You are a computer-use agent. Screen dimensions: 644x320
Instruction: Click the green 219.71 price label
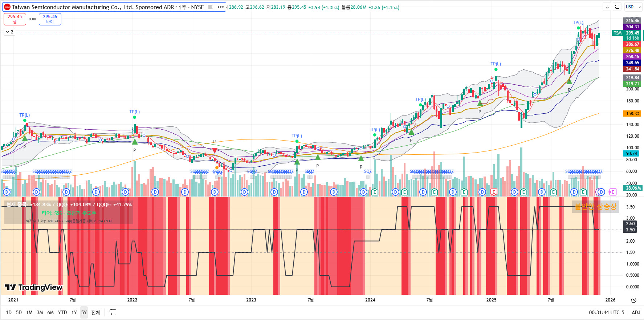[632, 84]
